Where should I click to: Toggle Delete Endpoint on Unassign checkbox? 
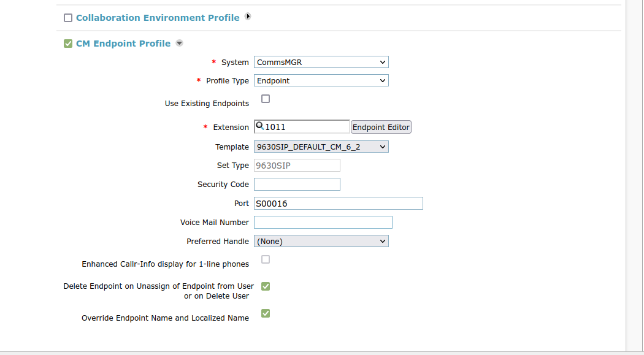(266, 286)
